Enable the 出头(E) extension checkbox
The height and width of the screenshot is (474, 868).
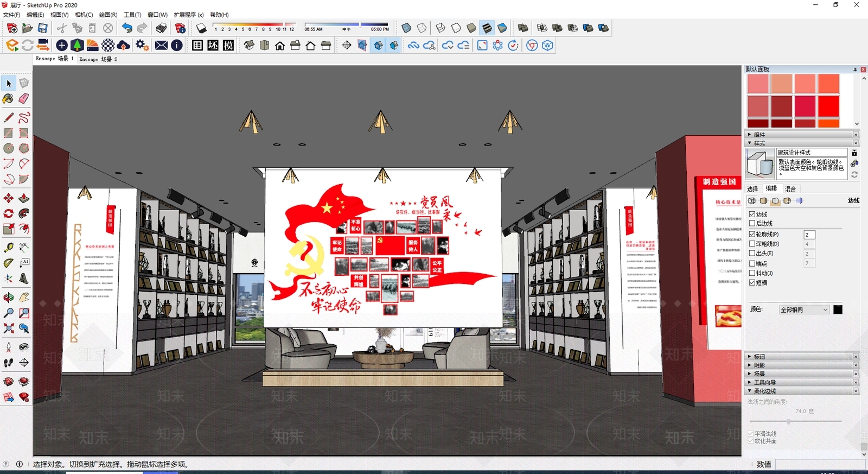[752, 253]
